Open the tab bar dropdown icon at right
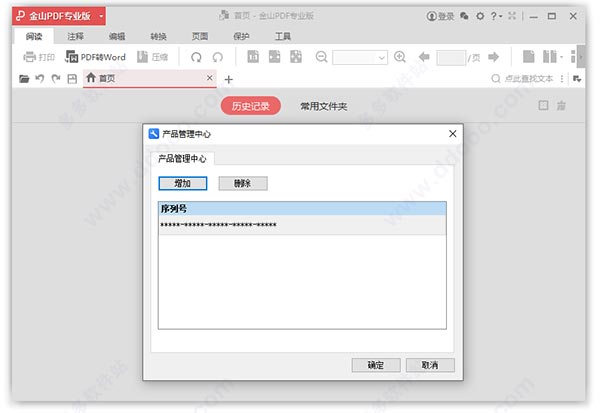 577,78
